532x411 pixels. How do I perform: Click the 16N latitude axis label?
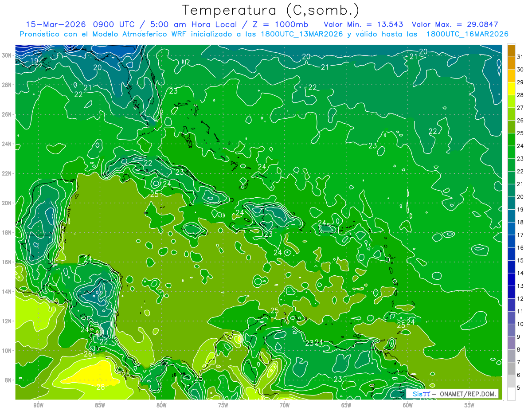pos(7,262)
